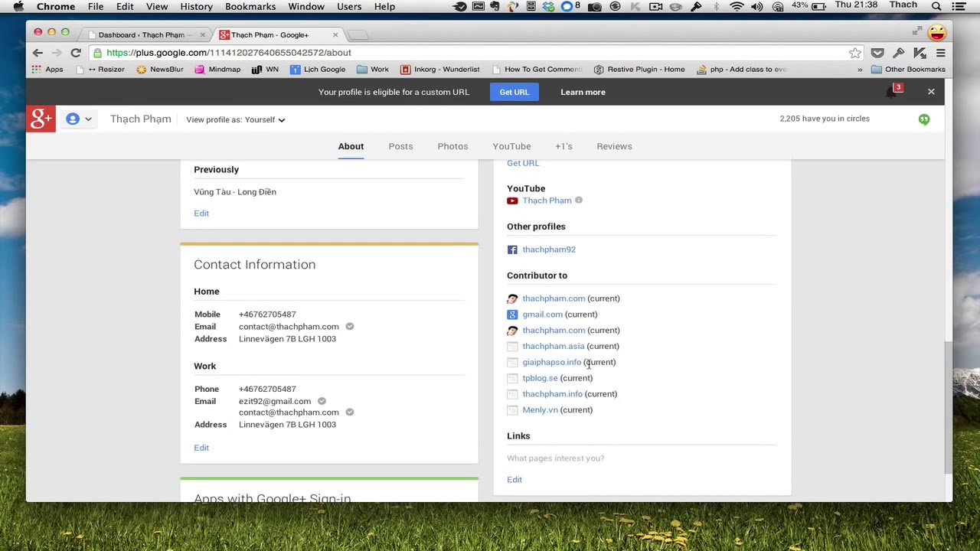
Task: Click the info icon beside YouTube Thạch Phạm
Action: pos(579,201)
